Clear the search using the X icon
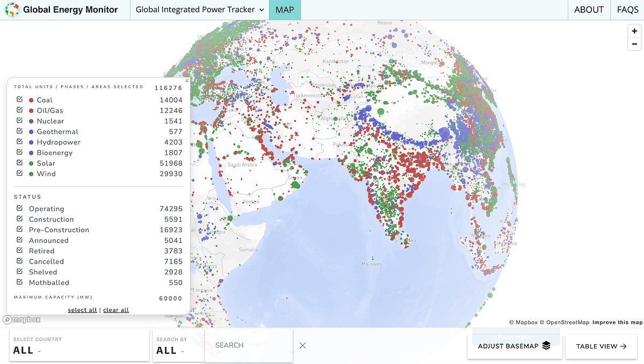This screenshot has height=364, width=644. tap(302, 345)
